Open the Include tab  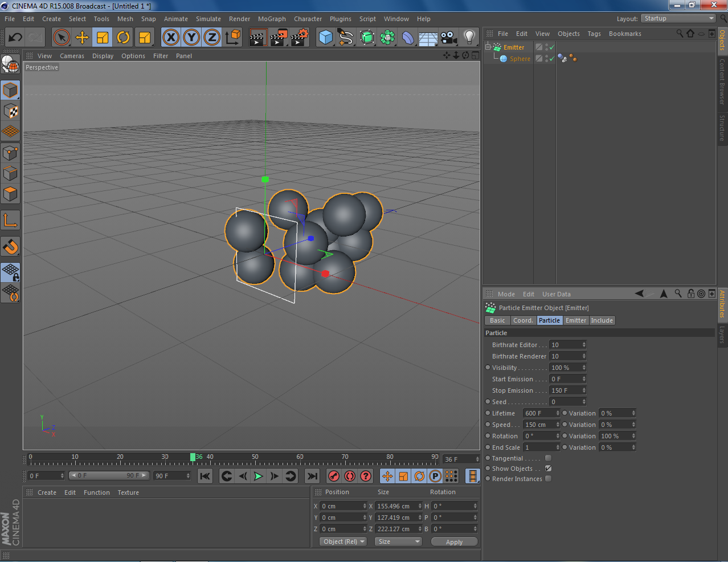tap(602, 320)
